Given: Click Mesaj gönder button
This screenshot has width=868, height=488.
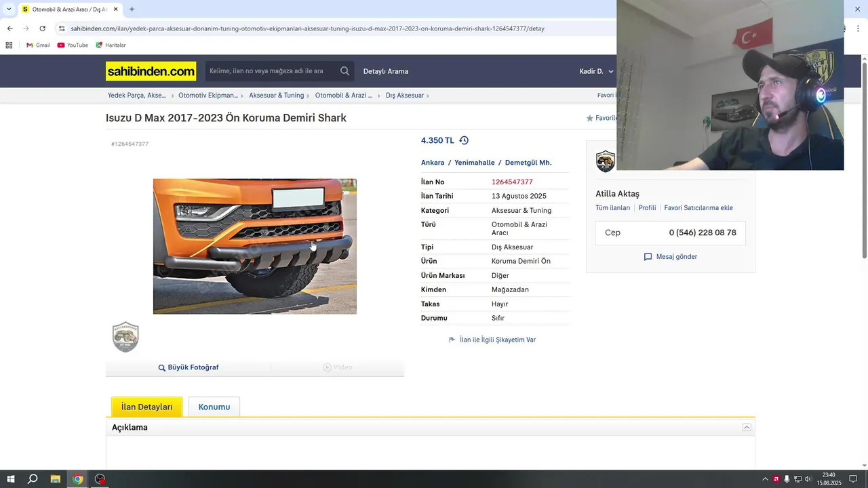Looking at the screenshot, I should click(x=670, y=257).
